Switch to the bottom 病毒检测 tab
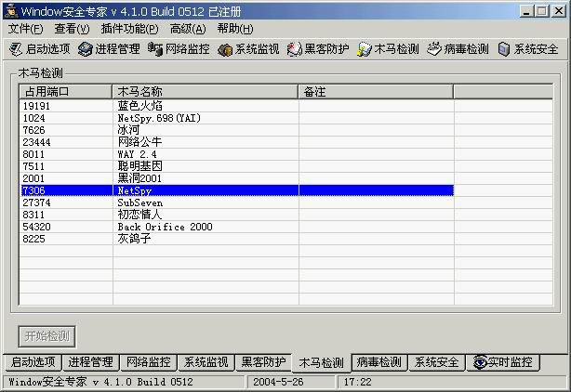The height and width of the screenshot is (392, 571). coord(379,362)
